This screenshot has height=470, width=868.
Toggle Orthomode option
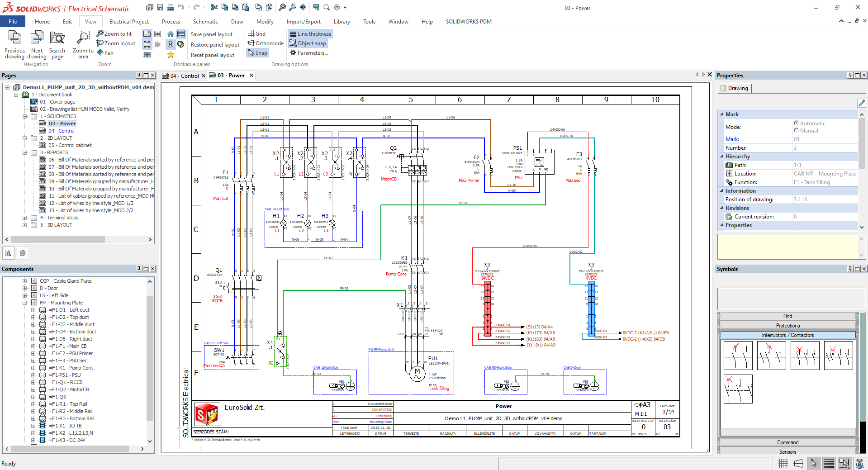point(266,43)
